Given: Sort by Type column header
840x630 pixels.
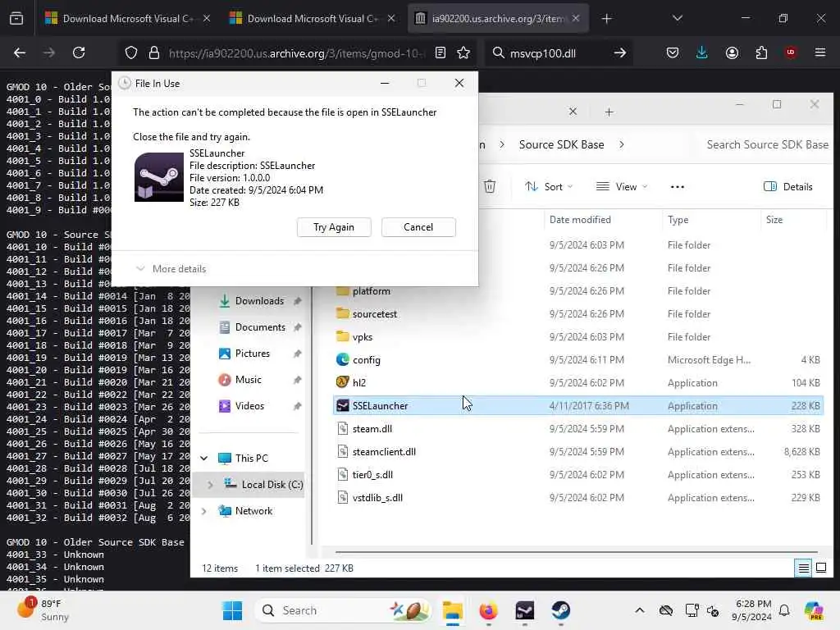Looking at the screenshot, I should pyautogui.click(x=678, y=220).
